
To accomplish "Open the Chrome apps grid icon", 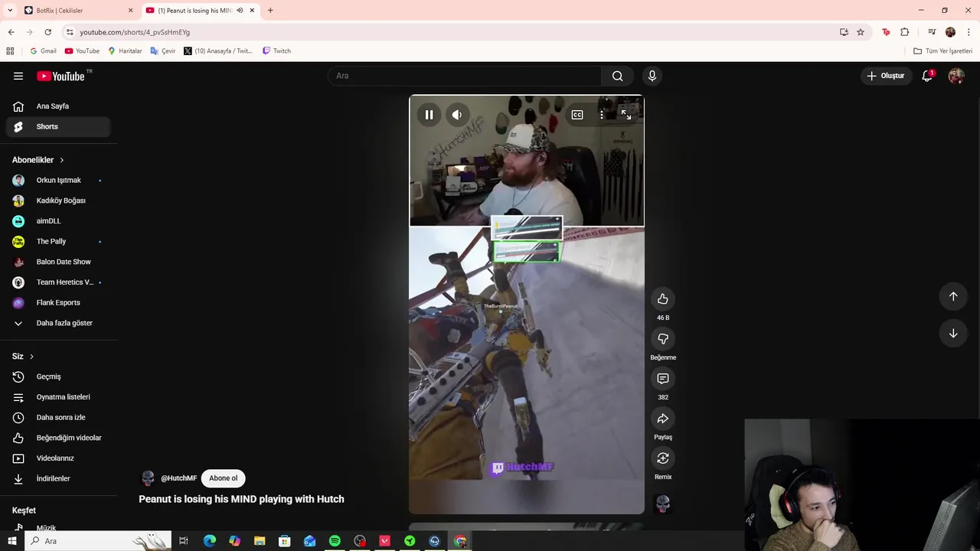I will click(x=10, y=51).
